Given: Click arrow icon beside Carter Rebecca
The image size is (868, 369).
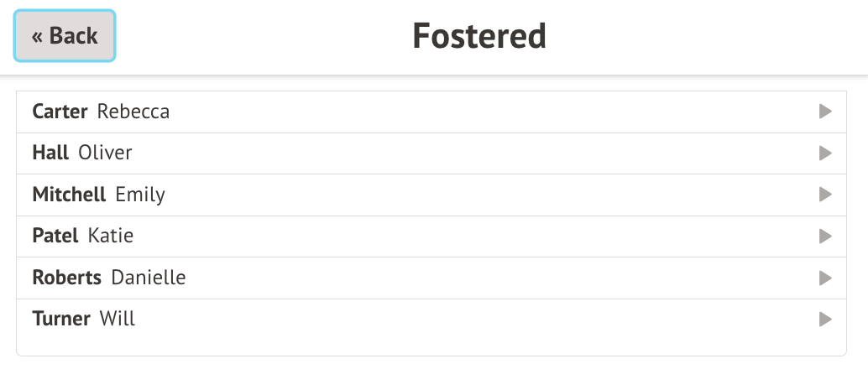Looking at the screenshot, I should tap(825, 112).
